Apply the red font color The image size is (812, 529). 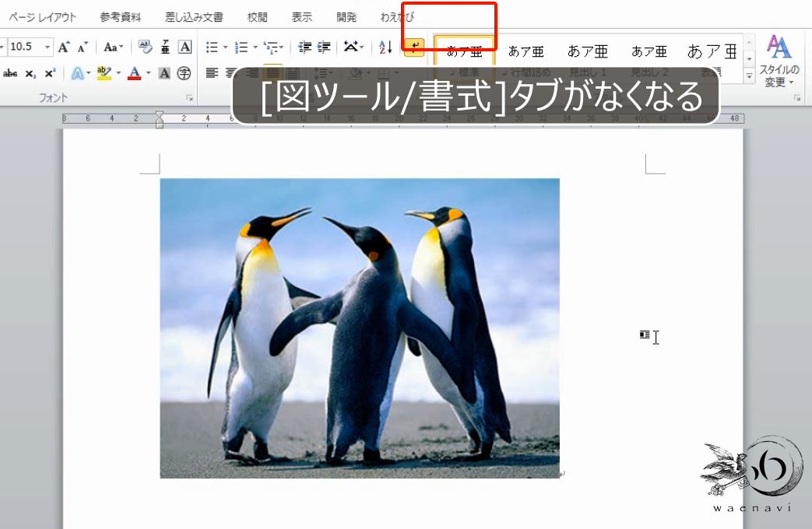point(134,73)
